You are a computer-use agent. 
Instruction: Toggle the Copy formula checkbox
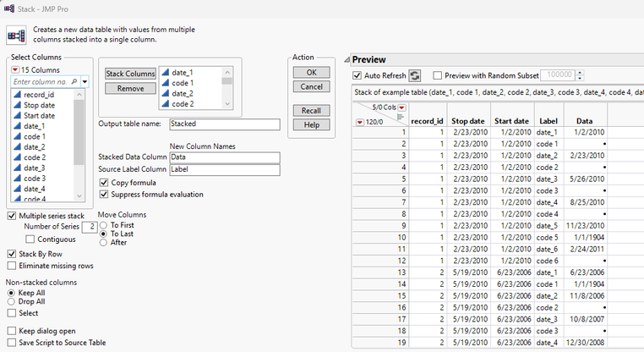[104, 183]
